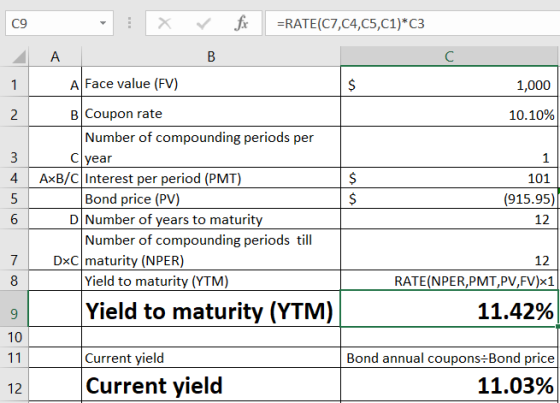This screenshot has height=403, width=560.
Task: Click the 'D×C' cell in column A
Action: coord(55,250)
